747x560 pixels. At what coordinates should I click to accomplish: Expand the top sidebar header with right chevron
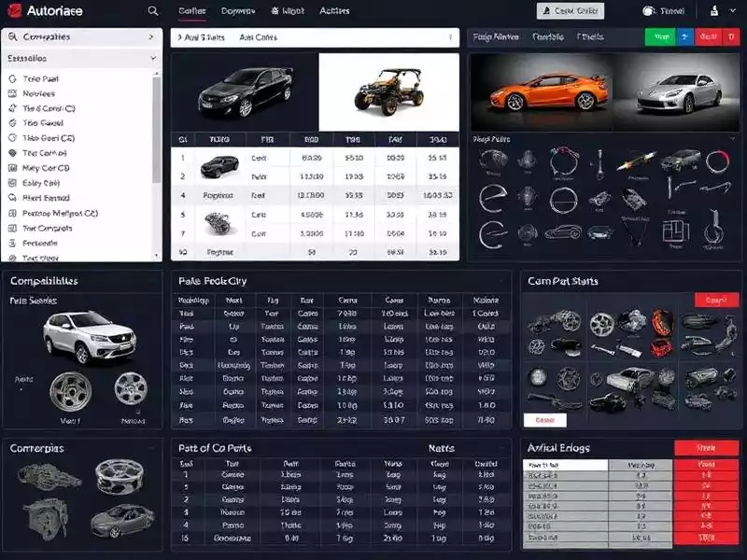pyautogui.click(x=151, y=36)
